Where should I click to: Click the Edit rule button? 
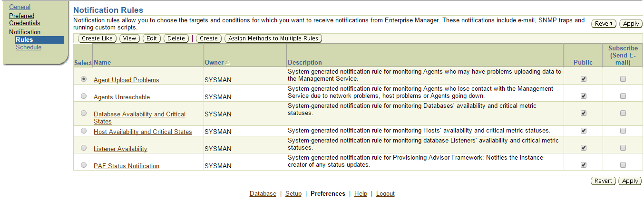tap(152, 38)
